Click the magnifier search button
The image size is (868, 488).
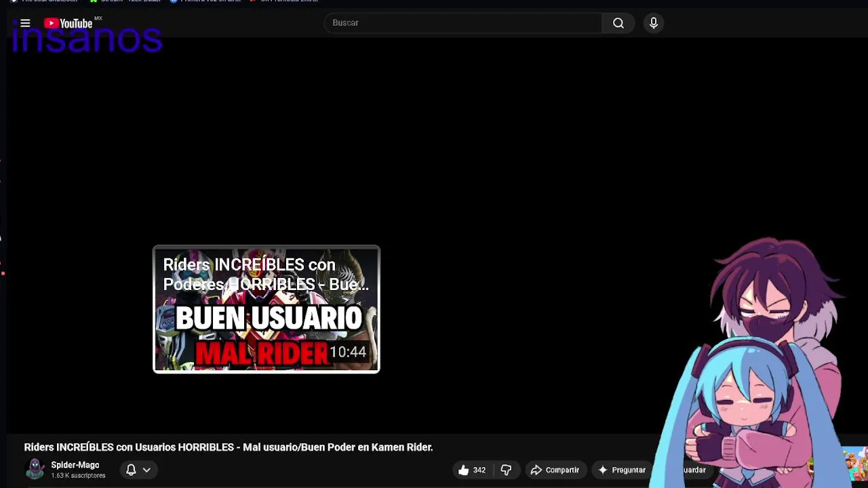(618, 23)
